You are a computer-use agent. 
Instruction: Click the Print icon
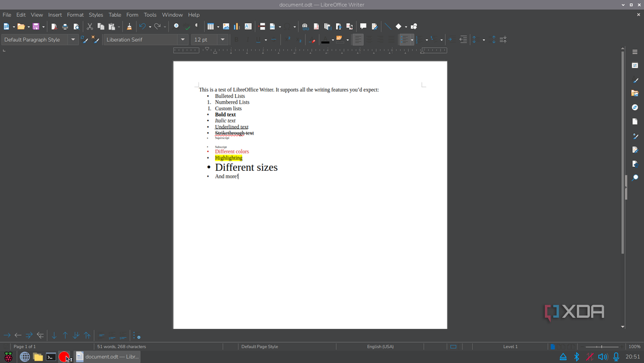click(x=65, y=26)
